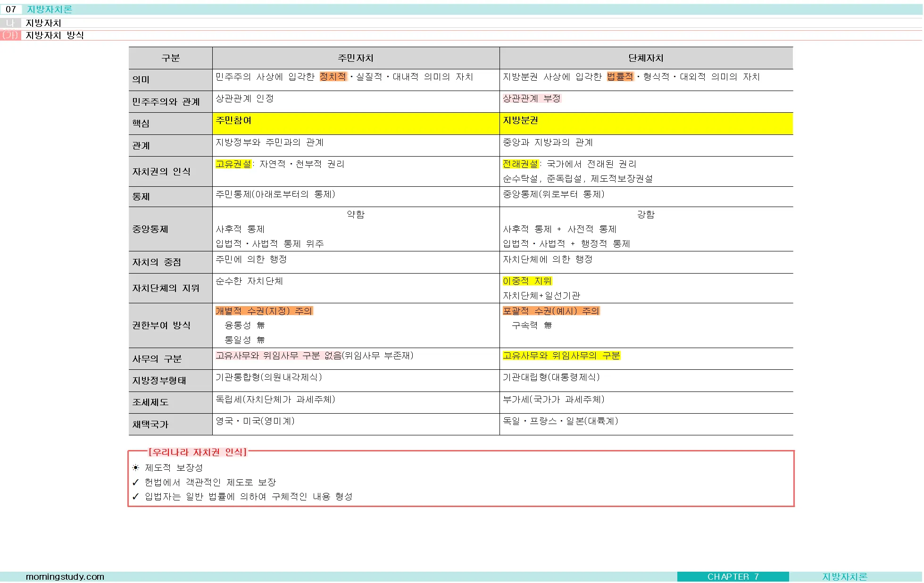This screenshot has width=924, height=583.
Task: Click highlighted '개별적 수권(지정) 주의' text
Action: click(x=264, y=311)
